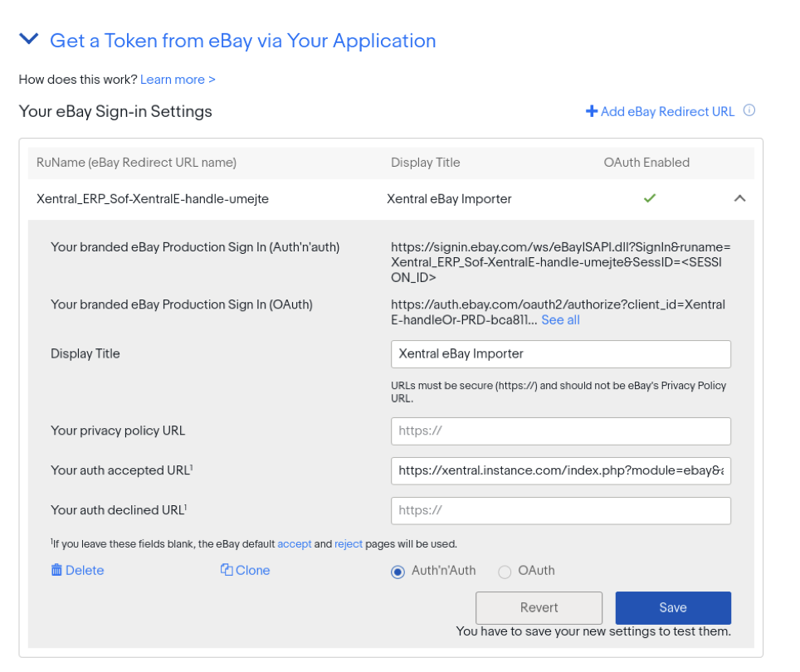Click the plus icon for Add eBay Redirect URL
Screen dimensions: 800x672
(592, 111)
